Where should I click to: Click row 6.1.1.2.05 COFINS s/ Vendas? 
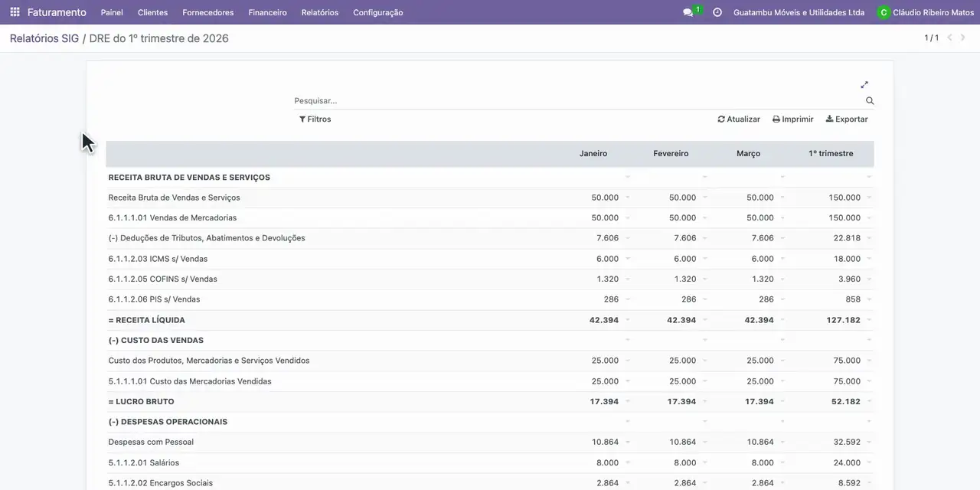coord(490,279)
